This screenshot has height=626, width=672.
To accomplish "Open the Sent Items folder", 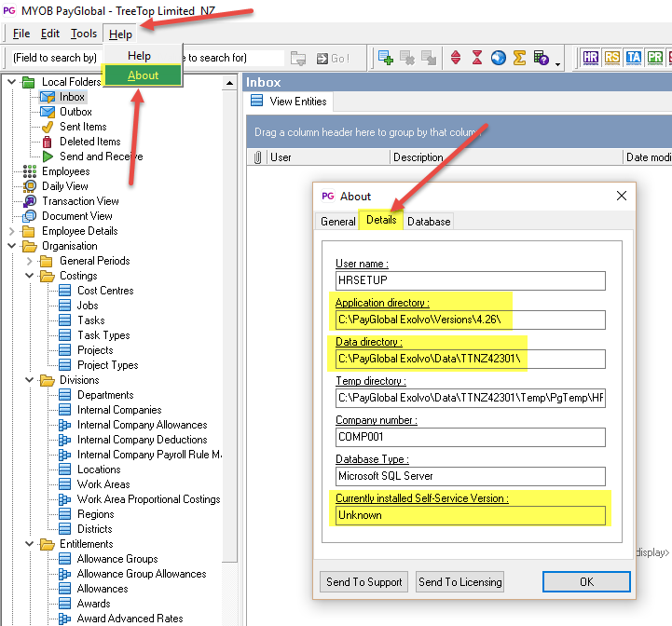I will (x=83, y=127).
